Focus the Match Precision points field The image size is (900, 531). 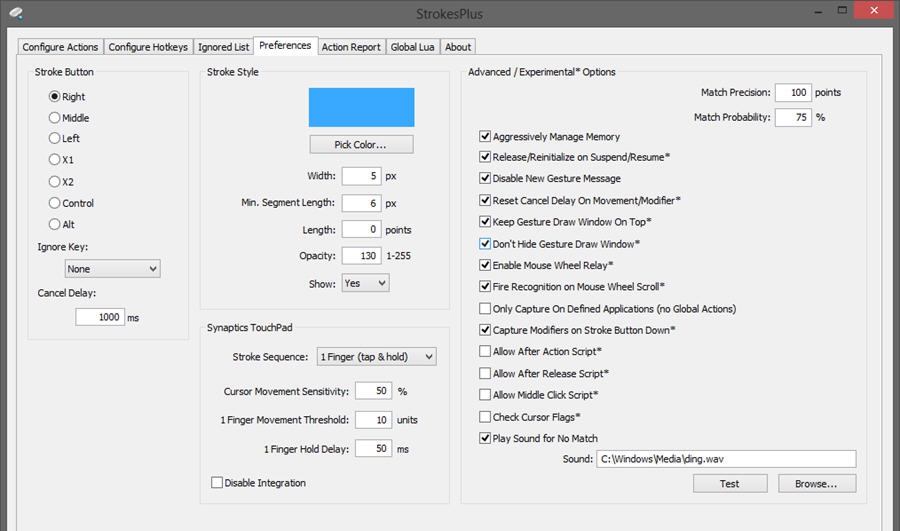[x=791, y=93]
